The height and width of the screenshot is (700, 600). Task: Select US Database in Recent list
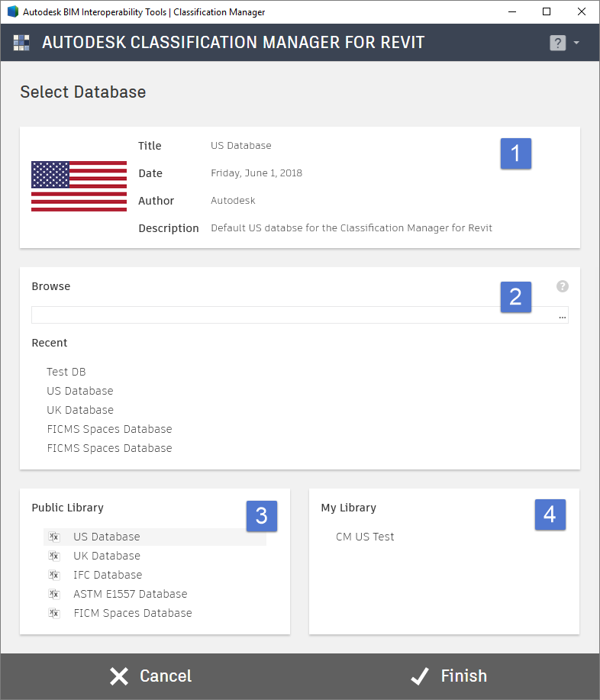(80, 391)
